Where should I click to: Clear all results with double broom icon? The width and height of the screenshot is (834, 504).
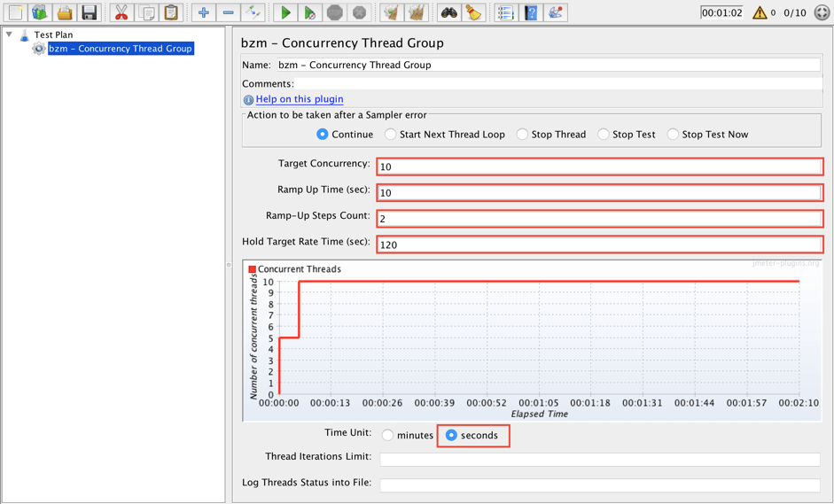(417, 12)
